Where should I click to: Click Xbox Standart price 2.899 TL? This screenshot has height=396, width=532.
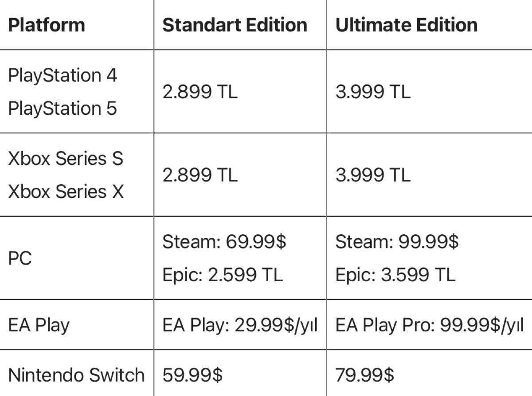(x=200, y=175)
